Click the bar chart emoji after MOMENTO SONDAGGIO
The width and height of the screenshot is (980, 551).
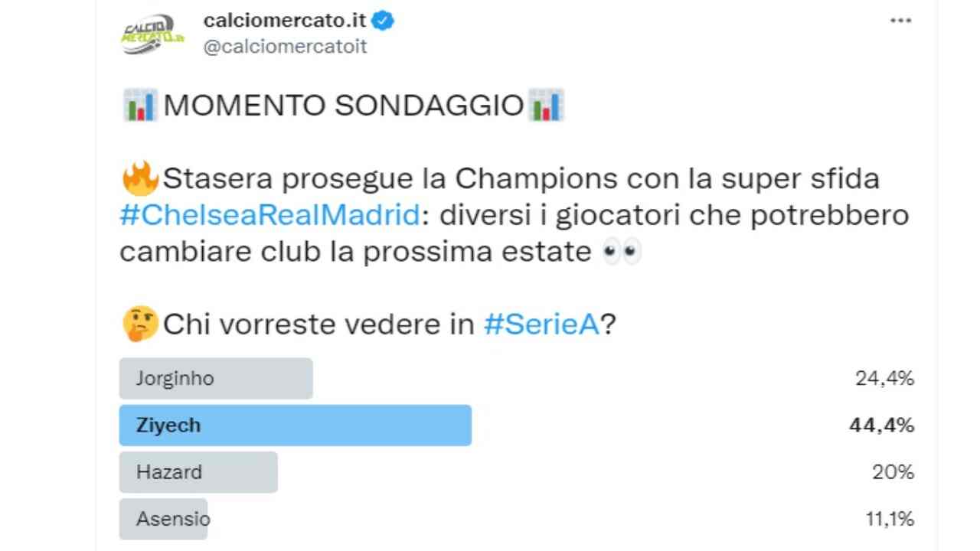click(x=547, y=104)
